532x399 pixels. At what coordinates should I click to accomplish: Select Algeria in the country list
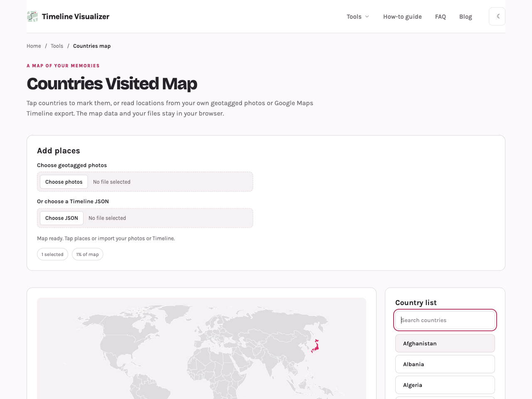tap(445, 385)
